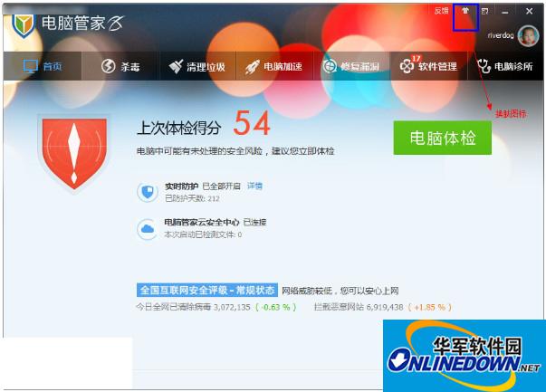Go to the 清理垃圾 cleanup tab
546x392 pixels.
(196, 66)
